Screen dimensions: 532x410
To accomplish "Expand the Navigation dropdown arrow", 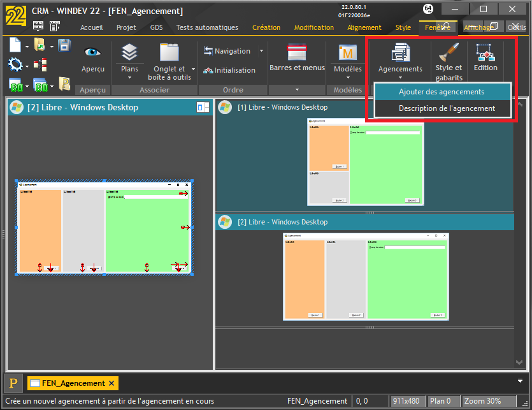I will coord(261,51).
